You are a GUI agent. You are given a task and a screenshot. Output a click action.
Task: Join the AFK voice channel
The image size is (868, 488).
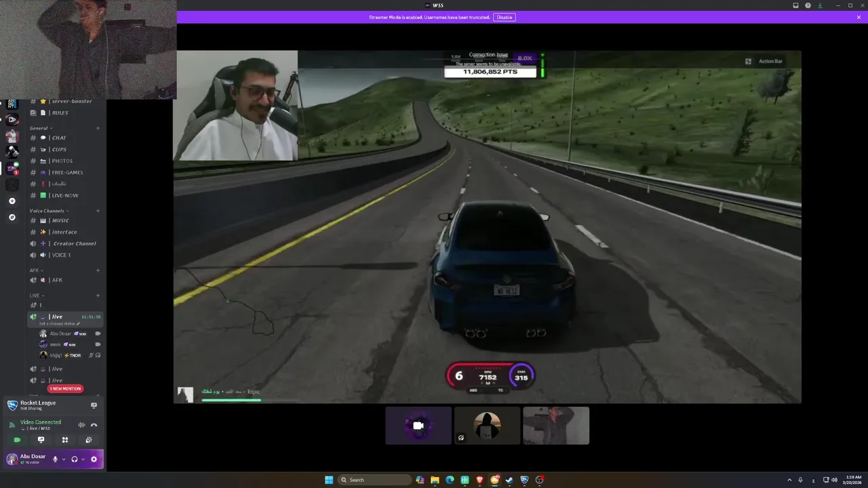click(66, 280)
